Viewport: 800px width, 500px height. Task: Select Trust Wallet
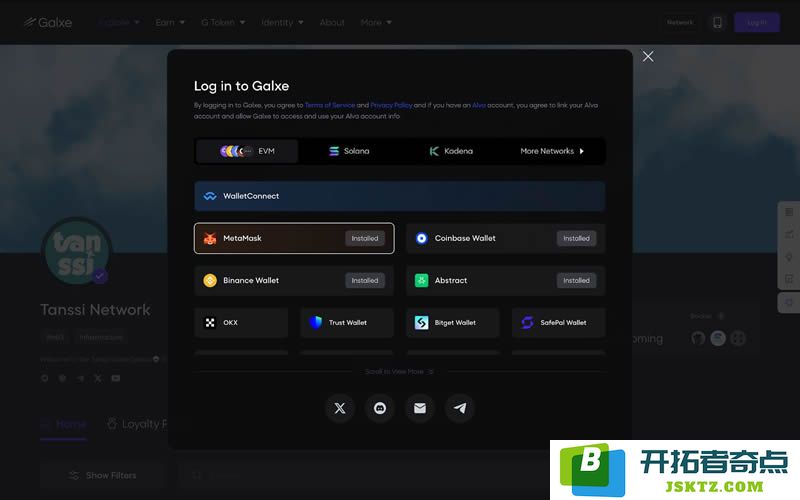pyautogui.click(x=347, y=322)
